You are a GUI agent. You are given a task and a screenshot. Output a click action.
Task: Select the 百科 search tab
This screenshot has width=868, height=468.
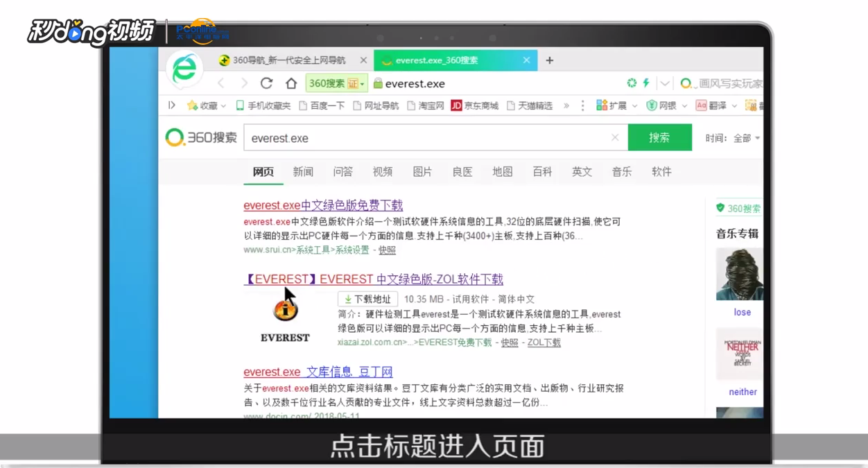[x=542, y=172]
